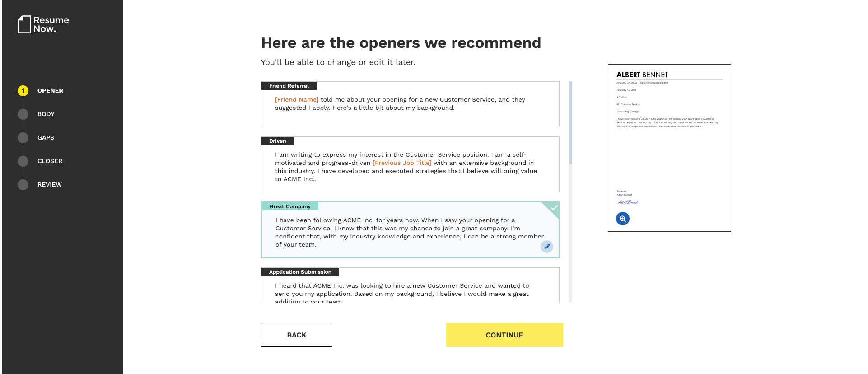The height and width of the screenshot is (374, 868).
Task: Go to the REVIEW step in the sidebar
Action: tap(50, 185)
